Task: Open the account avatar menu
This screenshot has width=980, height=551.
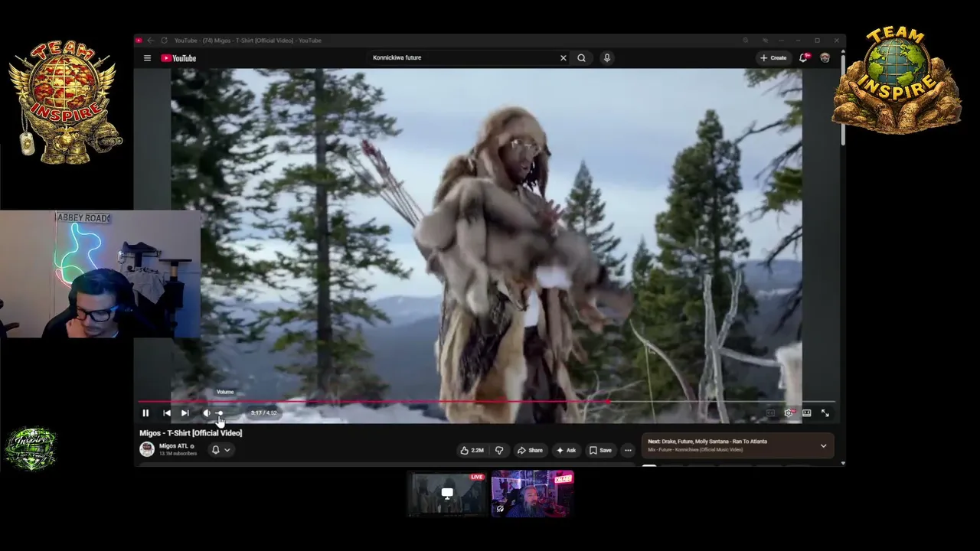Action: pos(825,57)
